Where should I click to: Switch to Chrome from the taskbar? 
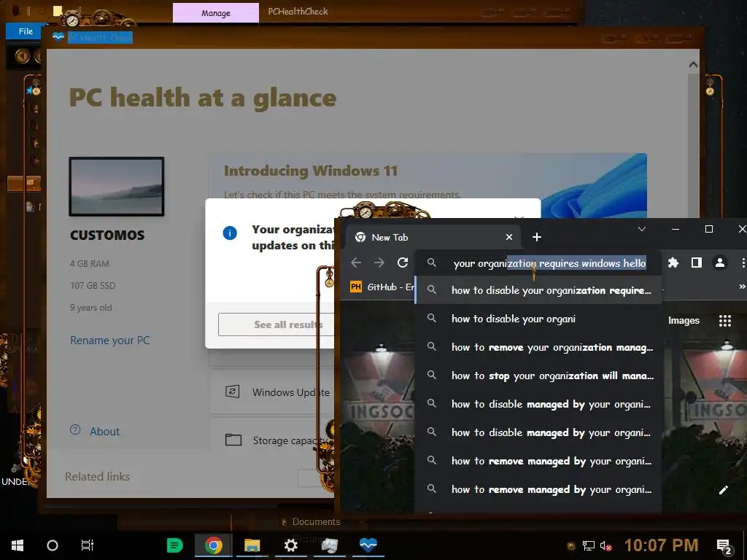214,545
